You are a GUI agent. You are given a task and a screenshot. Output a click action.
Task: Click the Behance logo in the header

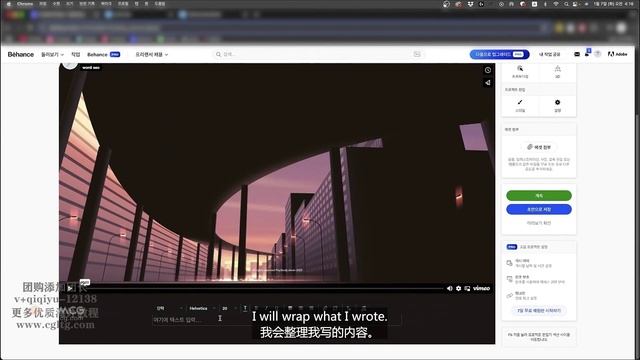click(x=21, y=54)
